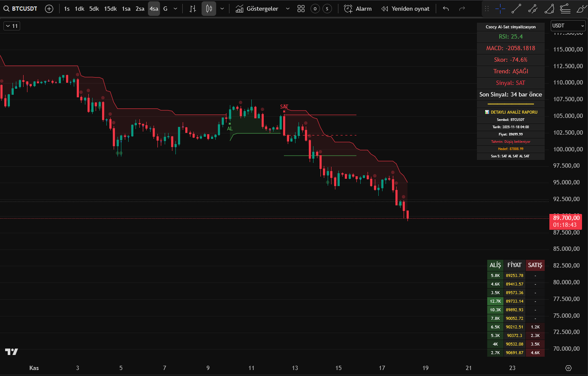The height and width of the screenshot is (376, 588).
Task: Click the 90691.87 price cell
Action: (514, 352)
